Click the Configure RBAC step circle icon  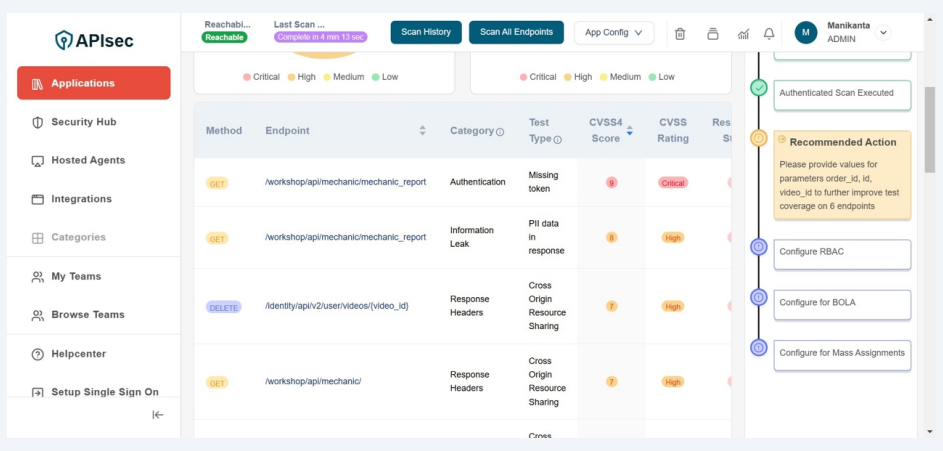tap(759, 246)
